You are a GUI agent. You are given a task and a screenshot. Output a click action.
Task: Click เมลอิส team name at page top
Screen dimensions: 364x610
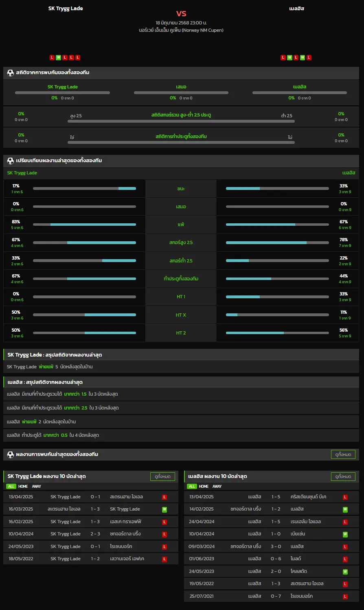point(297,9)
